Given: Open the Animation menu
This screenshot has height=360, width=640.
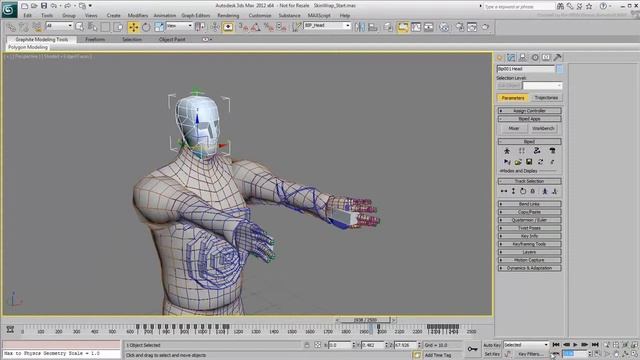Looking at the screenshot, I should 164,16.
